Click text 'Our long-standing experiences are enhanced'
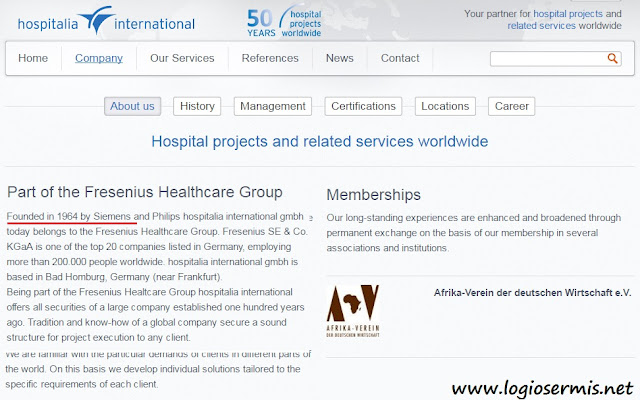Screen dimensions: 640x400 click(x=422, y=218)
